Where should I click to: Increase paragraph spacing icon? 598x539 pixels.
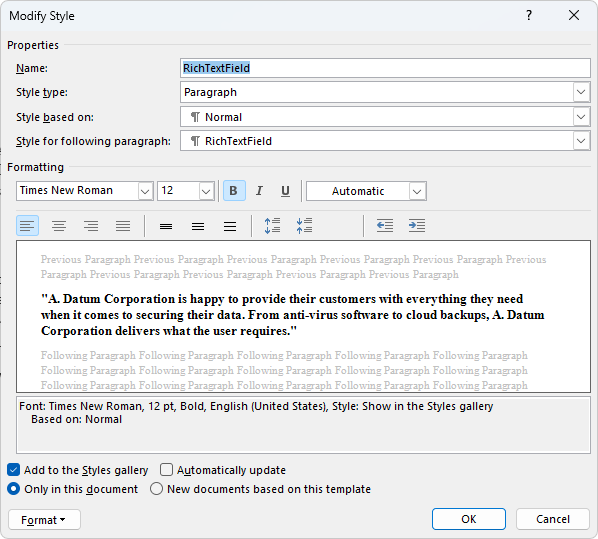[272, 225]
